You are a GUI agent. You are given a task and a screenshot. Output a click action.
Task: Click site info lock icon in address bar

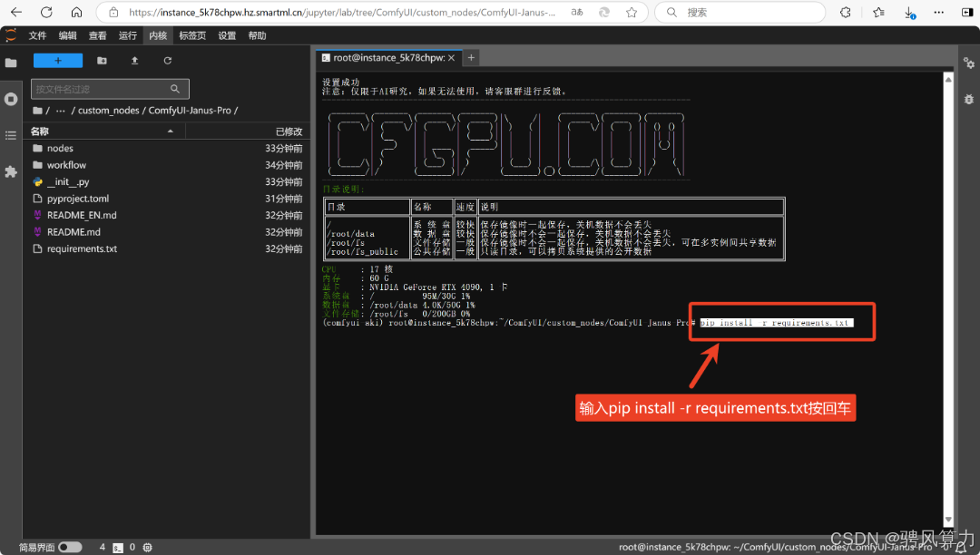(113, 12)
